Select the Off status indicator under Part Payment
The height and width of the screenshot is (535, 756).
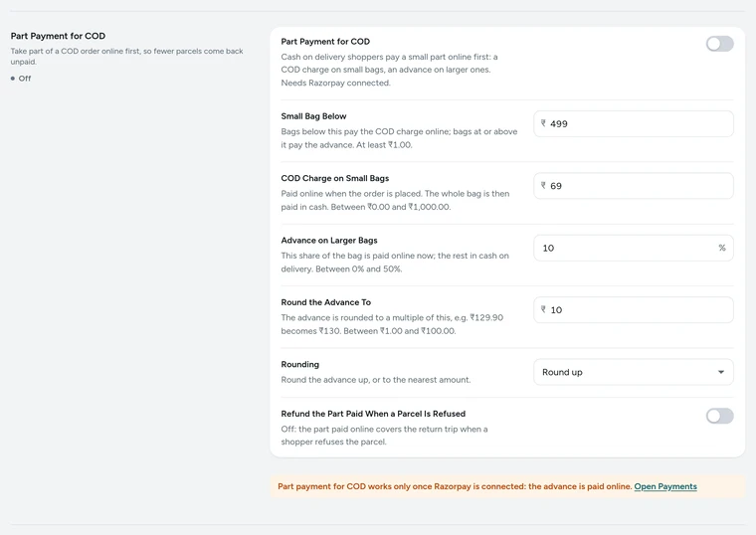(21, 79)
